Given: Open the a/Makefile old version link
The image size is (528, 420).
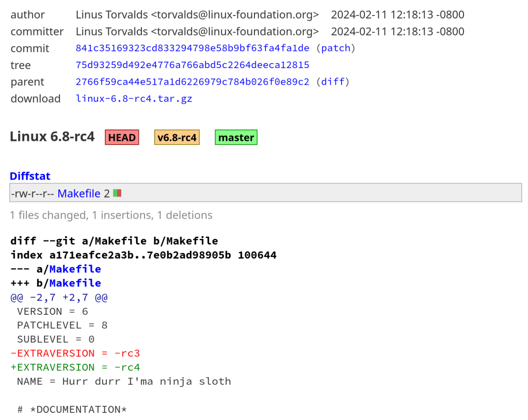Looking at the screenshot, I should click(x=75, y=269).
